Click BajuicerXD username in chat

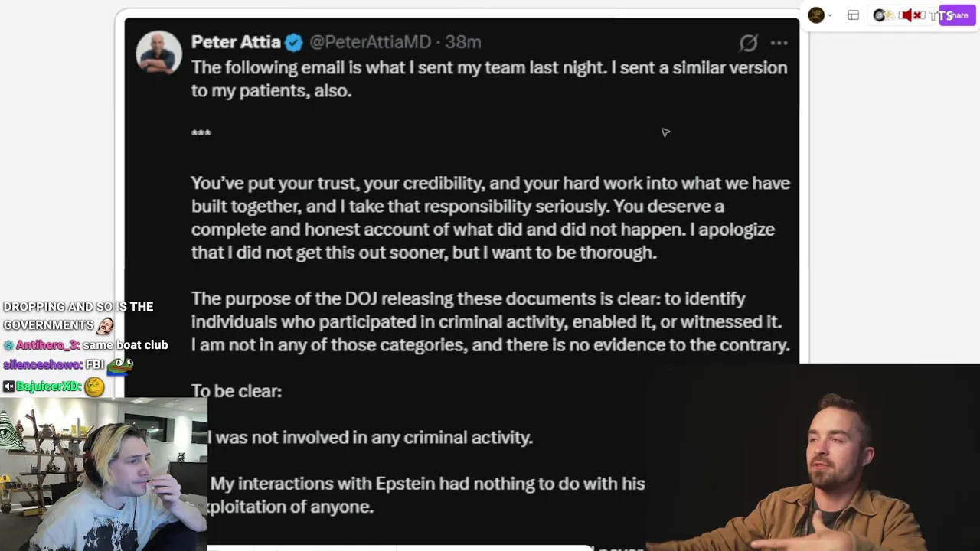[x=47, y=386]
